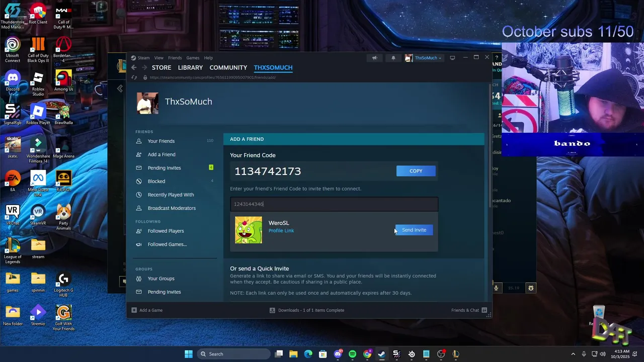Open the Among Us desktop shortcut
The image size is (644, 362).
coord(63,81)
